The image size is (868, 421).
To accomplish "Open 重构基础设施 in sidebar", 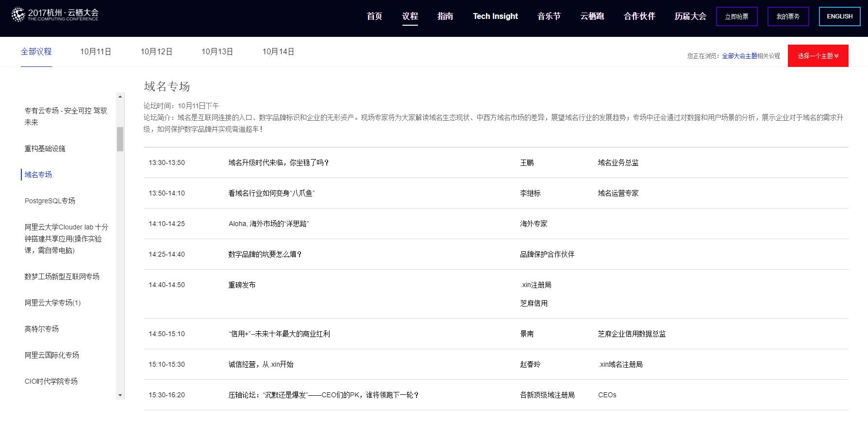I will click(x=45, y=148).
